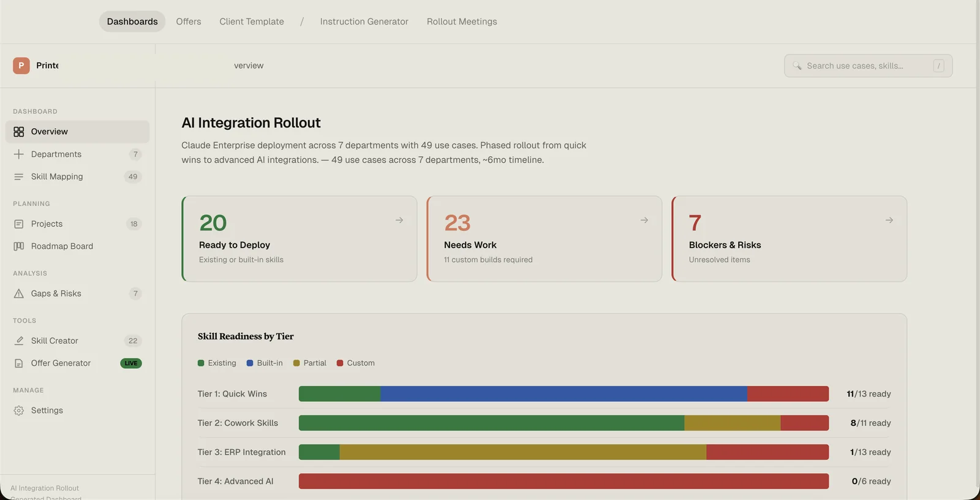Click the LIVE badge on Offer Generator
980x500 pixels.
click(131, 363)
